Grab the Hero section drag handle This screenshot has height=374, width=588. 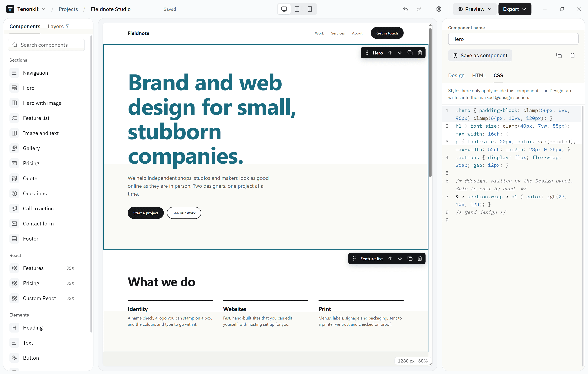[367, 53]
